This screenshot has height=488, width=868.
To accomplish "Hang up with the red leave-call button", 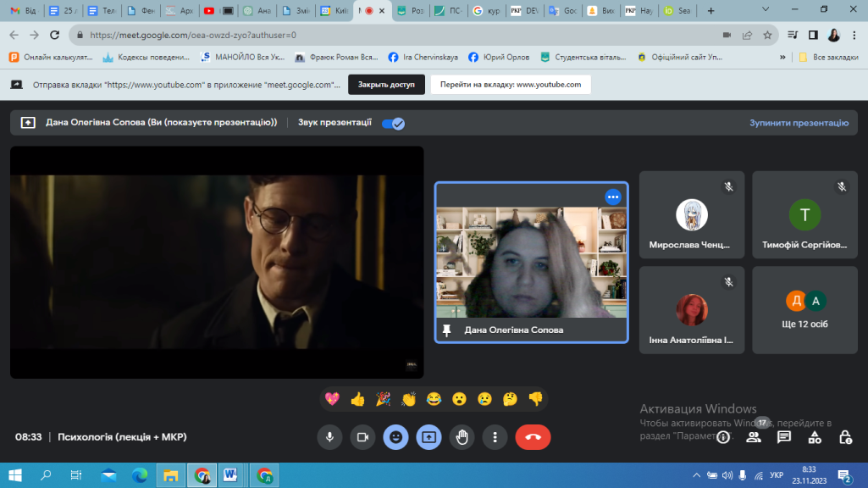I will click(533, 437).
